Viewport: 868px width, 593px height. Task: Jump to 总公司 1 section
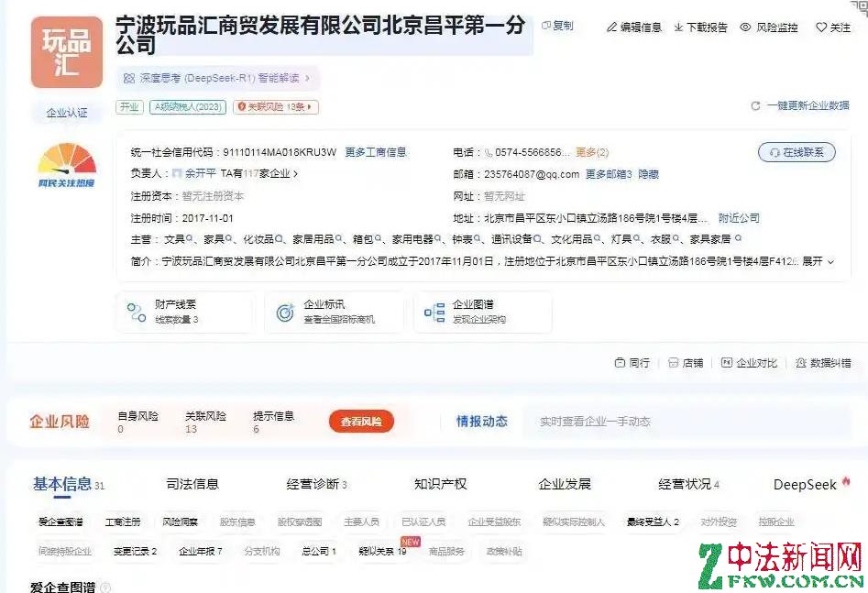pyautogui.click(x=319, y=552)
